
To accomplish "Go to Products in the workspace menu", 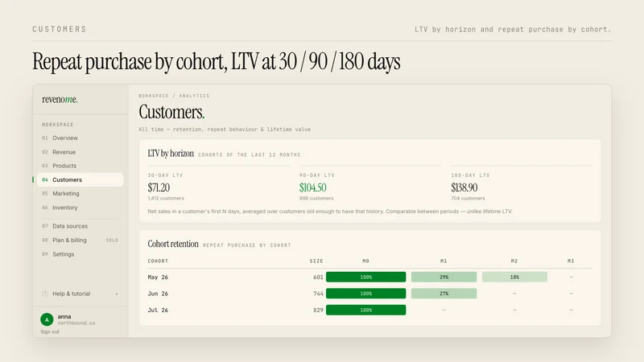I will [x=80, y=166].
